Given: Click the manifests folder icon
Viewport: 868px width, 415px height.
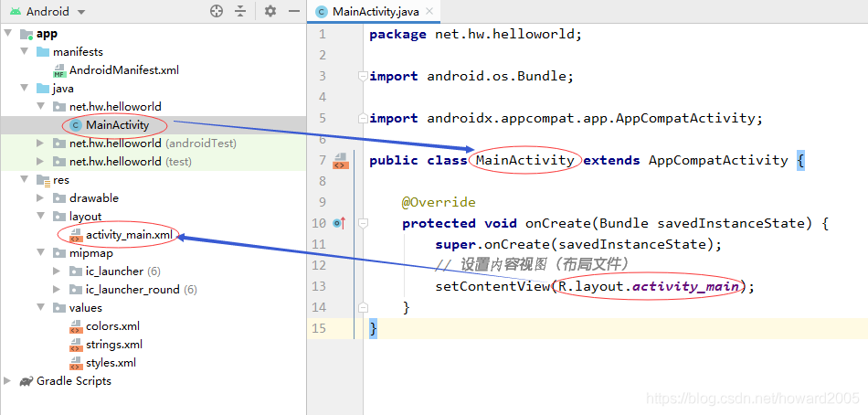Looking at the screenshot, I should [x=43, y=52].
